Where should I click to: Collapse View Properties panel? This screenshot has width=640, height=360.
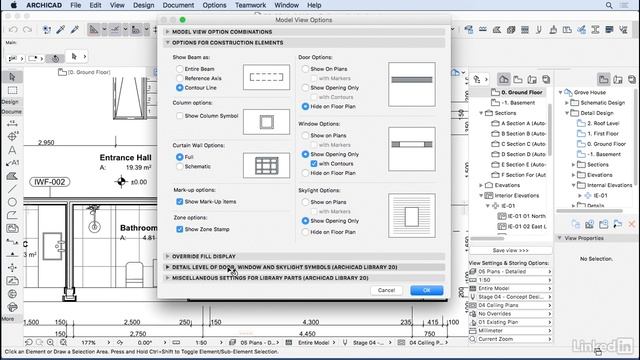pyautogui.click(x=560, y=238)
